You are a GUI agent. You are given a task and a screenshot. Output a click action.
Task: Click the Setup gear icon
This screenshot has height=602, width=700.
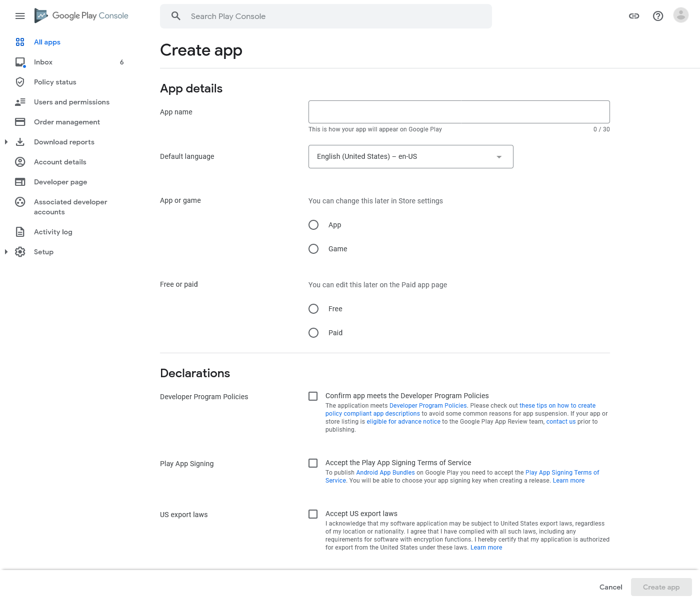coord(20,252)
